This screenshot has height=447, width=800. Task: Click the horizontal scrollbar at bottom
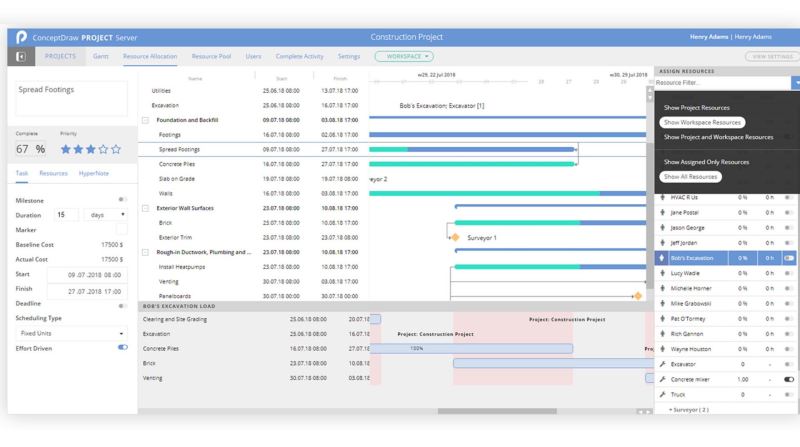(x=497, y=411)
